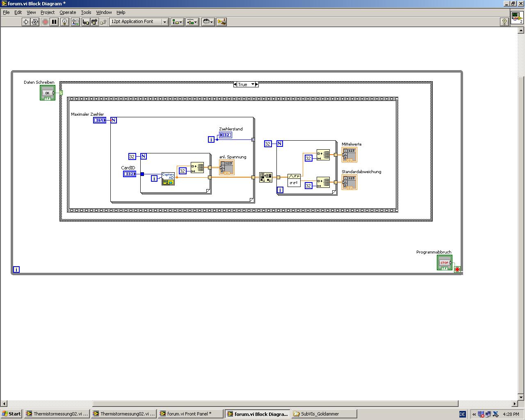The image size is (525, 420).
Task: Click the Step Out button
Action: coord(103,22)
